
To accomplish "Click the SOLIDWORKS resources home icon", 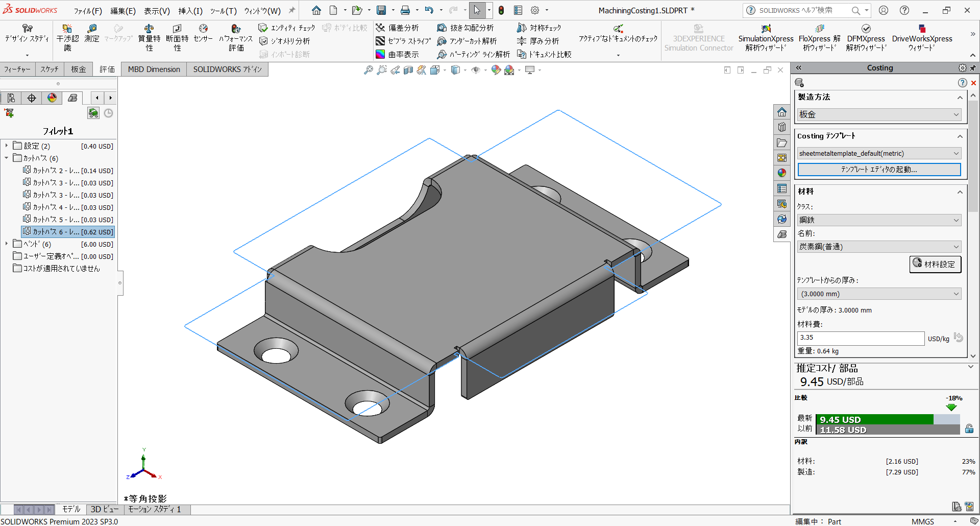I will tap(782, 112).
